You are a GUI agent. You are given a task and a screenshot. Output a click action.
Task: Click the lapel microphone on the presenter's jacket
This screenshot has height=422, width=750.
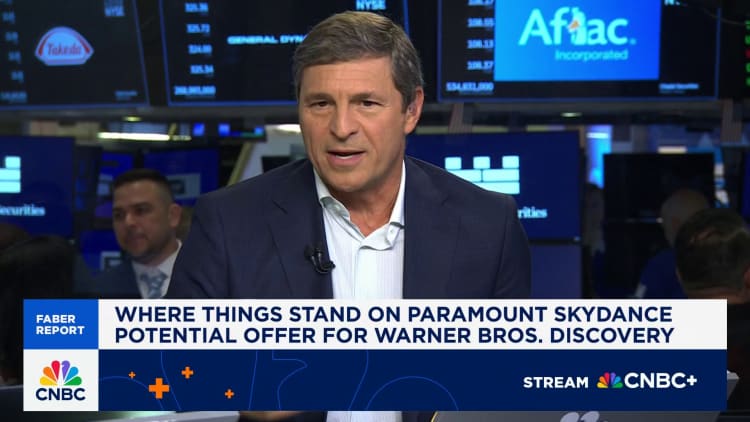[319, 259]
